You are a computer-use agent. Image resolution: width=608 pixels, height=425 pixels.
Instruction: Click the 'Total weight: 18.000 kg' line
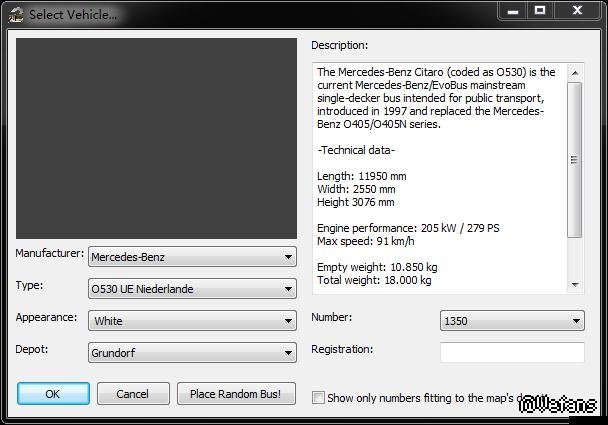374,280
